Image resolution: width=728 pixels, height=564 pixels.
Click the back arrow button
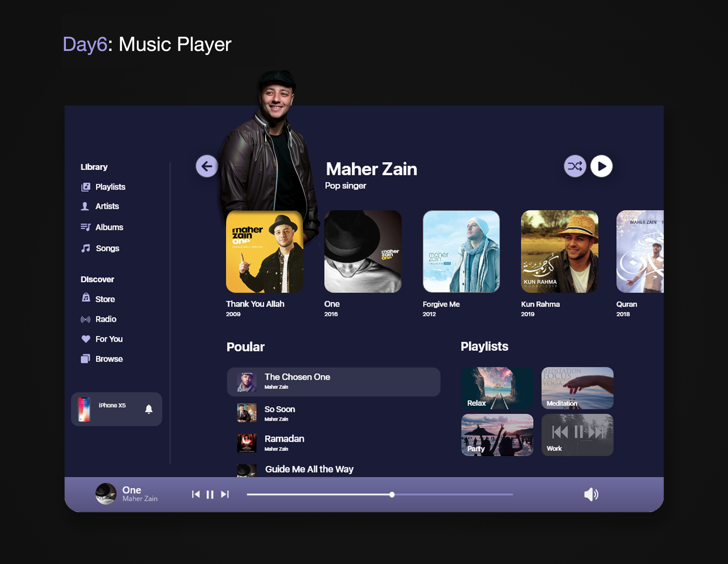click(207, 166)
